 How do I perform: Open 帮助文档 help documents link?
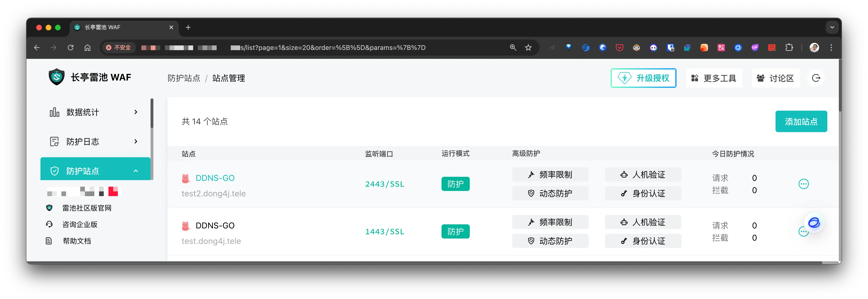[x=76, y=241]
